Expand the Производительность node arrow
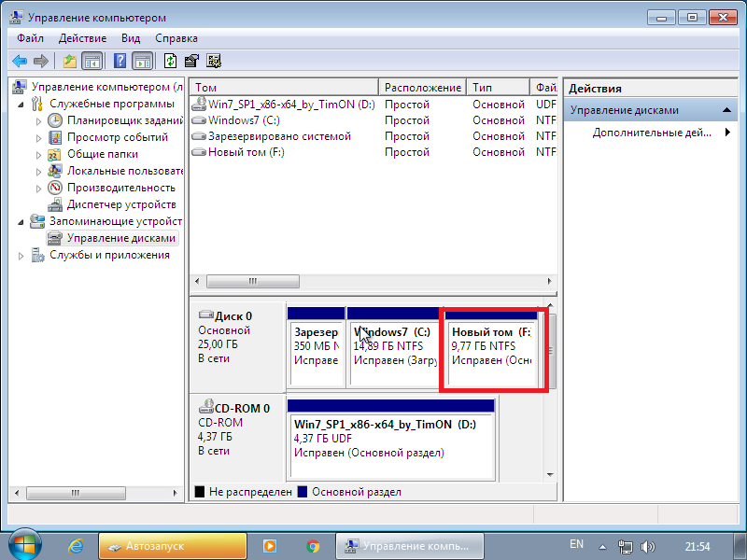Image resolution: width=747 pixels, height=560 pixels. tap(38, 189)
